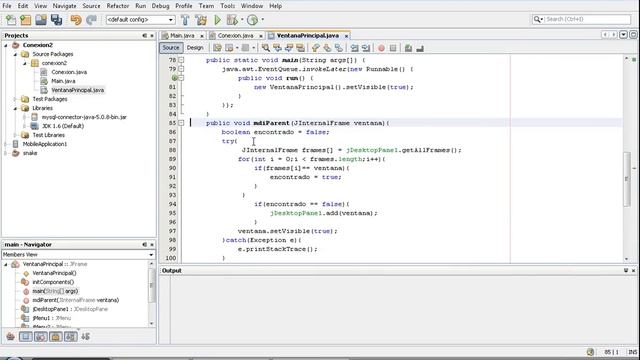
Task: Click the Undo toolbar icon
Action: (x=76, y=20)
